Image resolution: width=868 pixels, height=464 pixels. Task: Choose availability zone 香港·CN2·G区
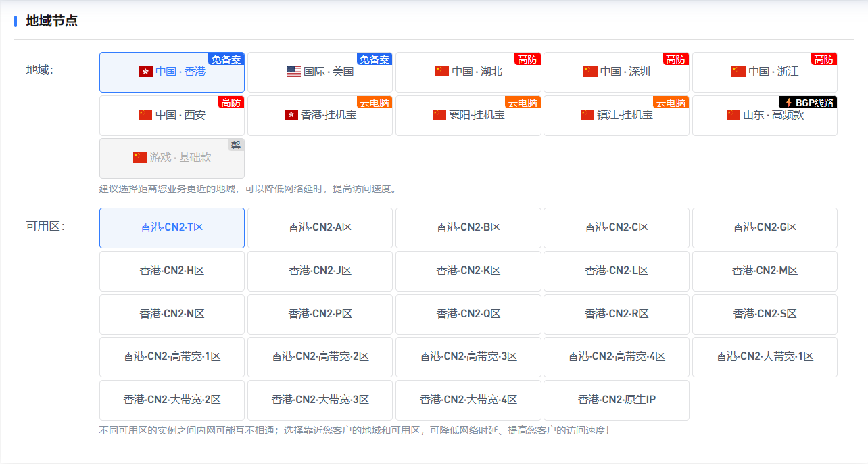tap(765, 228)
